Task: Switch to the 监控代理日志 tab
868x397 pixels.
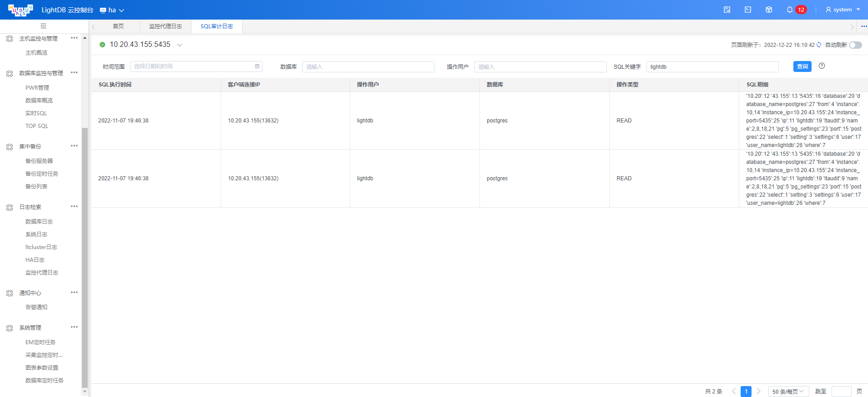Action: (x=166, y=26)
